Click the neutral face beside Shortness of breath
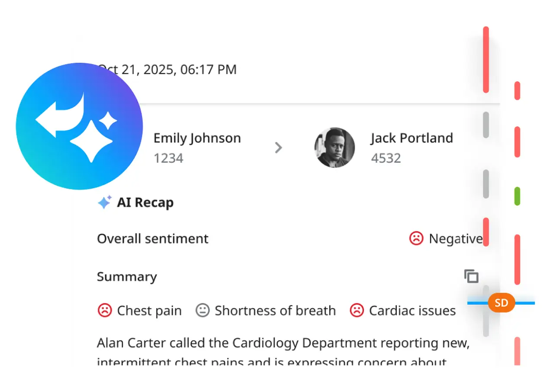 [x=202, y=310]
